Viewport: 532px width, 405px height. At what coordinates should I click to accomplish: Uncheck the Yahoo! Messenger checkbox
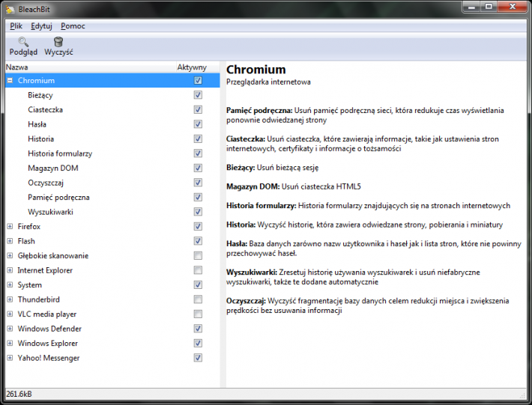point(198,358)
